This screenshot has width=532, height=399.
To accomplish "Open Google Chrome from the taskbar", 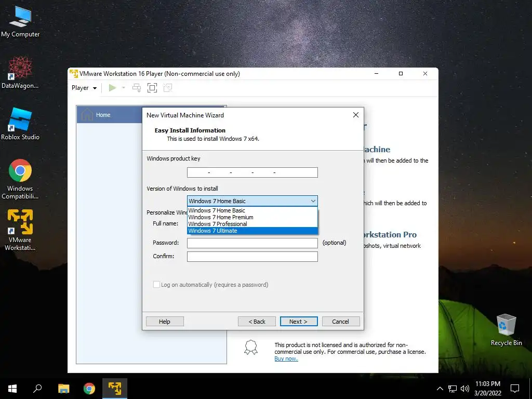I will [89, 389].
